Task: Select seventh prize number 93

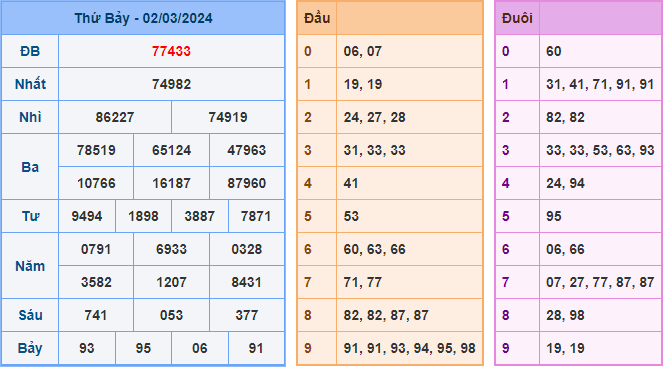Action: pyautogui.click(x=87, y=348)
